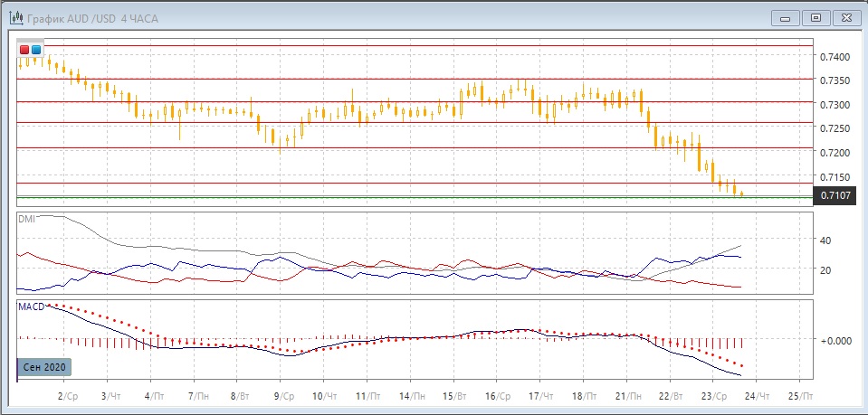The height and width of the screenshot is (415, 868).
Task: Close the AUD/USD chart window
Action: (846, 17)
